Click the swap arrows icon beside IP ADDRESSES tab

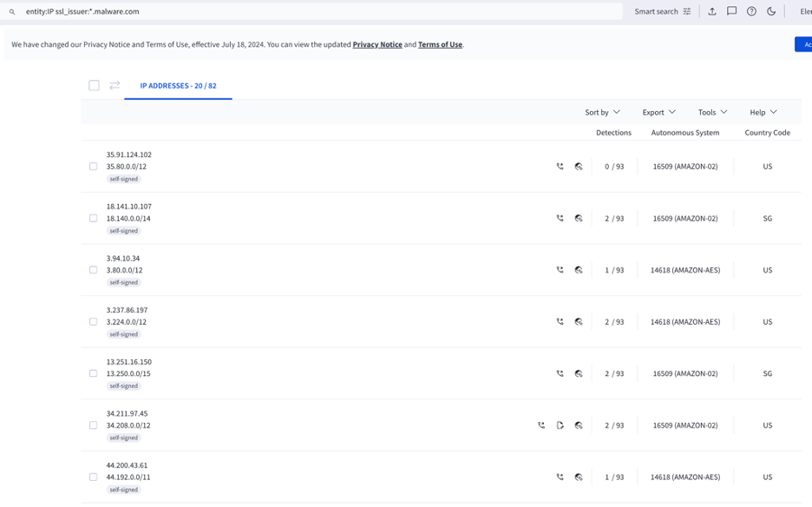coord(115,85)
